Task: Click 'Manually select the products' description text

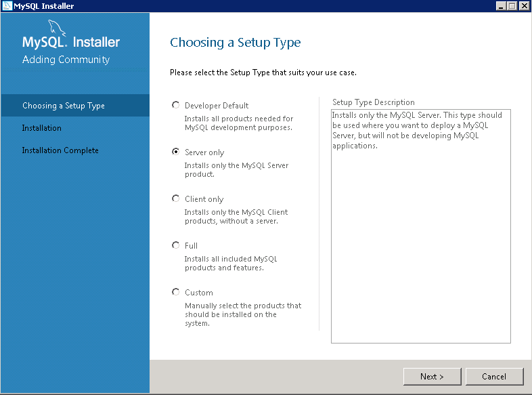Action: tap(243, 314)
